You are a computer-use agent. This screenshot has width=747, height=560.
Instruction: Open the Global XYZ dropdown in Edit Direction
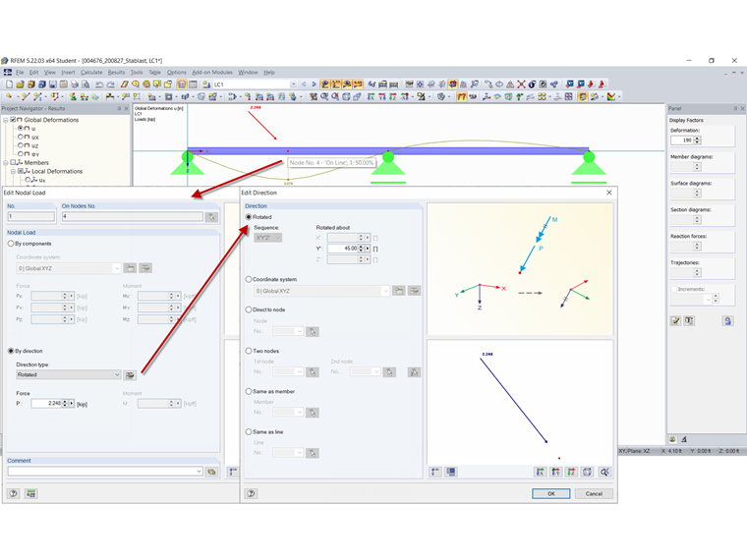[385, 291]
